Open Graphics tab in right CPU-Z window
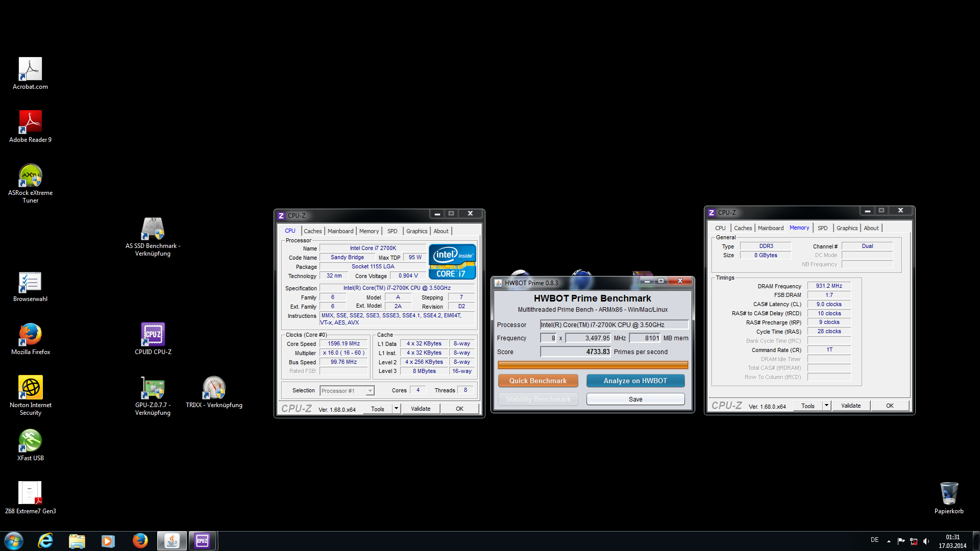This screenshot has width=980, height=551. click(847, 228)
